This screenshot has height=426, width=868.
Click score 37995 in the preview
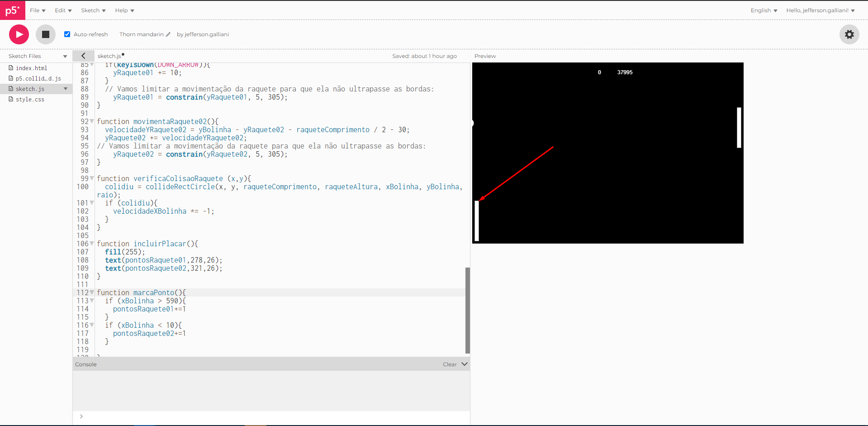coord(625,72)
